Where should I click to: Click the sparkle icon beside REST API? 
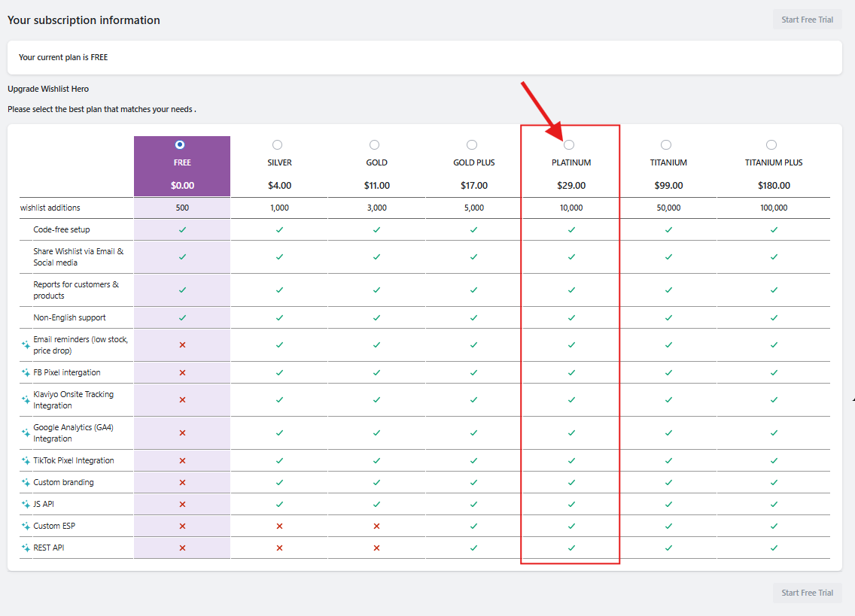(26, 548)
